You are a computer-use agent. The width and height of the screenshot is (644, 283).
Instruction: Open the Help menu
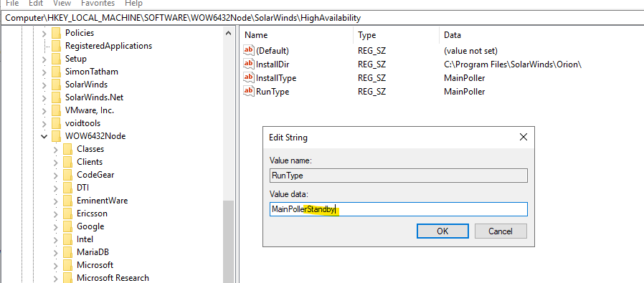133,4
